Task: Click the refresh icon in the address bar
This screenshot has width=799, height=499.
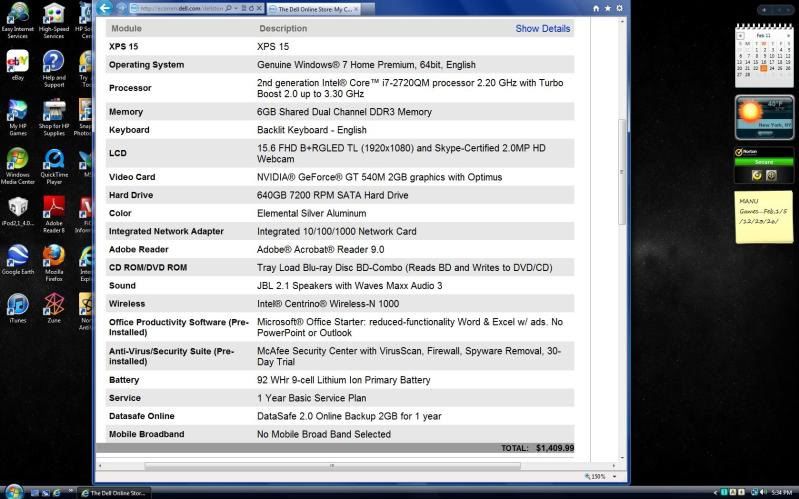Action: pyautogui.click(x=251, y=9)
